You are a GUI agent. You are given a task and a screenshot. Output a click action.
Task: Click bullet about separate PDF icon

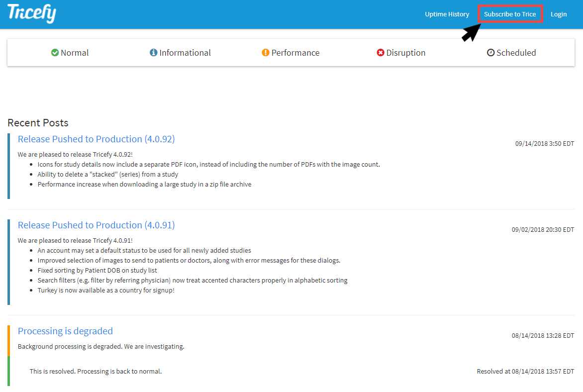pos(208,164)
